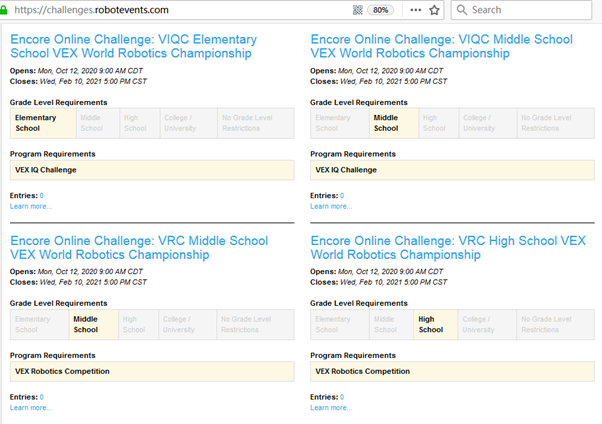Reset the 80% zoom level badge
This screenshot has width=602, height=424.
tap(380, 10)
